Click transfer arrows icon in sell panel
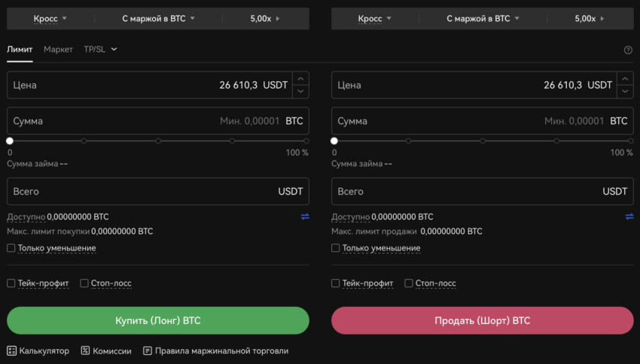The height and width of the screenshot is (364, 640). 629,217
